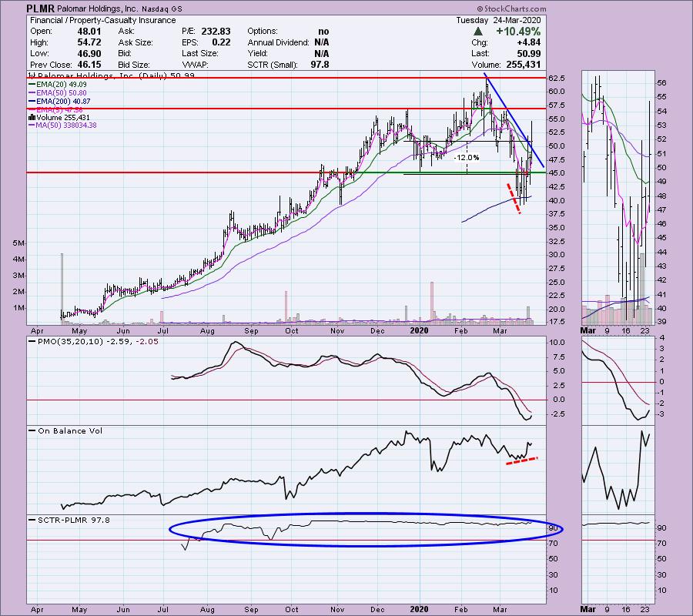Click the Chg value +4.84
The image size is (693, 616).
530,42
